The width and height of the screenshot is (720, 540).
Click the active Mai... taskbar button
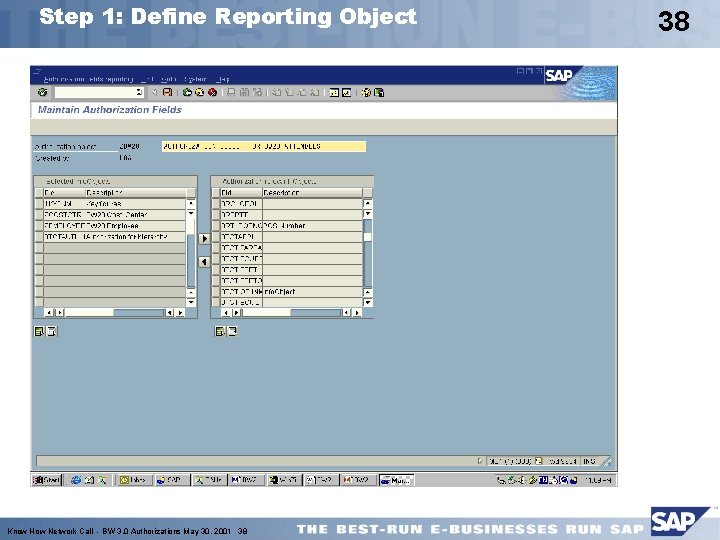coord(396,480)
